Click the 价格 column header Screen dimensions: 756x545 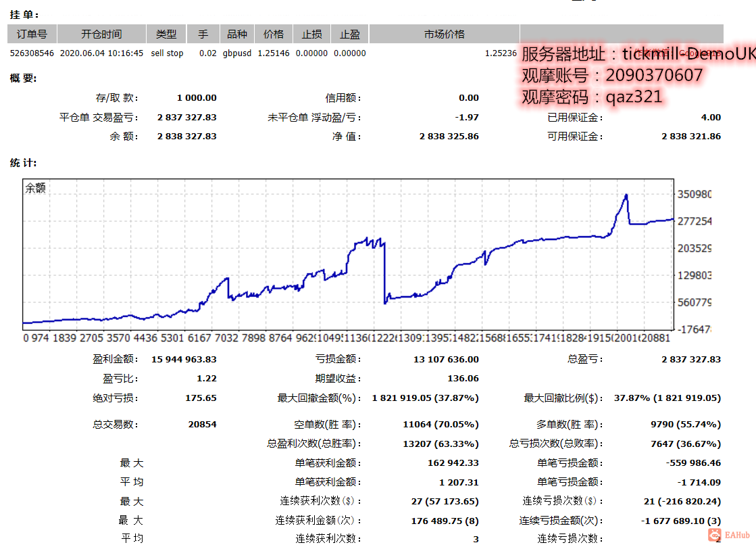(x=274, y=34)
